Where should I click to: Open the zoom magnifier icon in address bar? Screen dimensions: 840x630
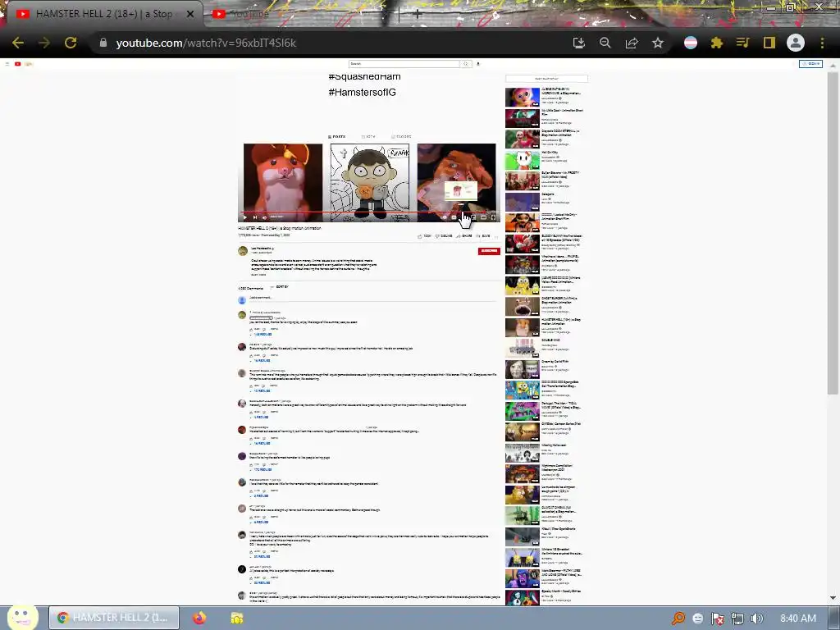point(605,43)
